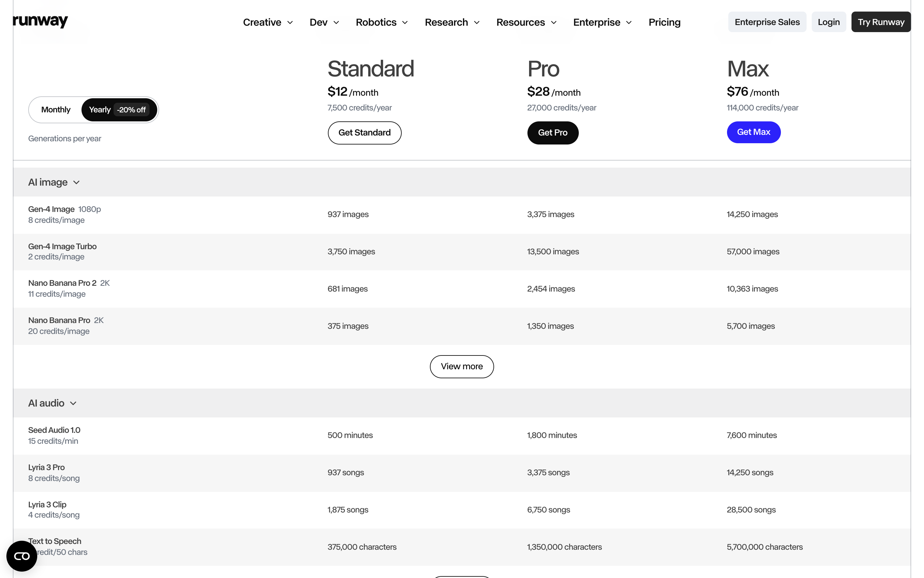Click the 937 images cell
Screen dimensions: 924x578
pos(348,215)
